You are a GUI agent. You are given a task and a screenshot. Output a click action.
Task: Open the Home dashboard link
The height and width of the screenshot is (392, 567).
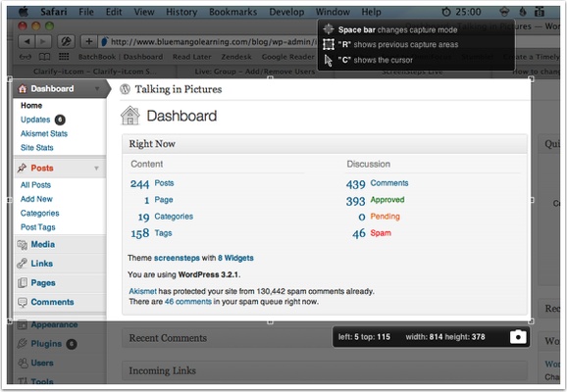coord(31,106)
